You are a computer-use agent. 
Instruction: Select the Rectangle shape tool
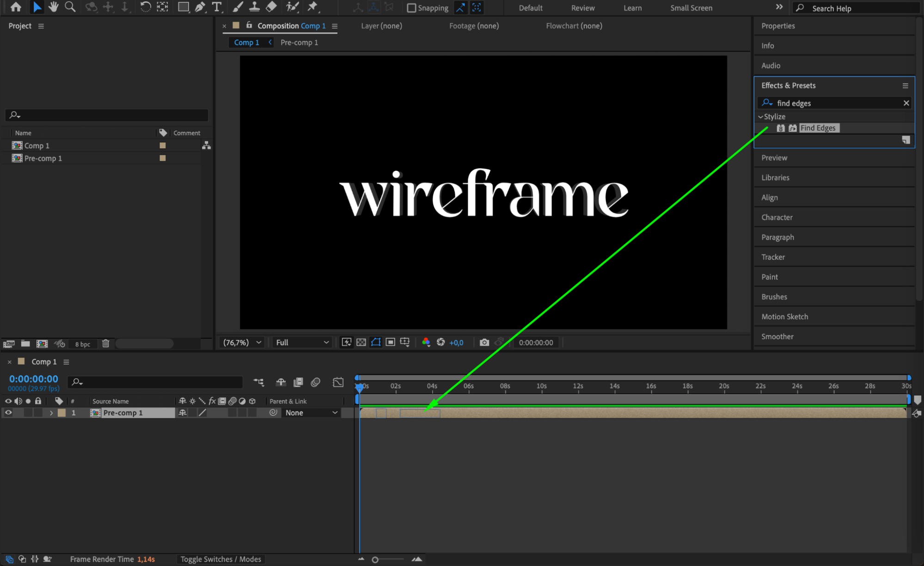pyautogui.click(x=184, y=7)
